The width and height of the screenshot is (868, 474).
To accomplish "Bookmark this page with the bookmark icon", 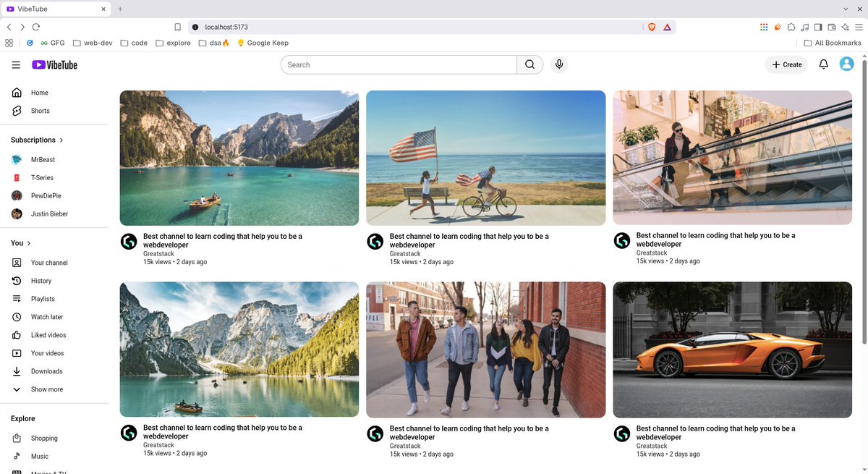I will (177, 27).
